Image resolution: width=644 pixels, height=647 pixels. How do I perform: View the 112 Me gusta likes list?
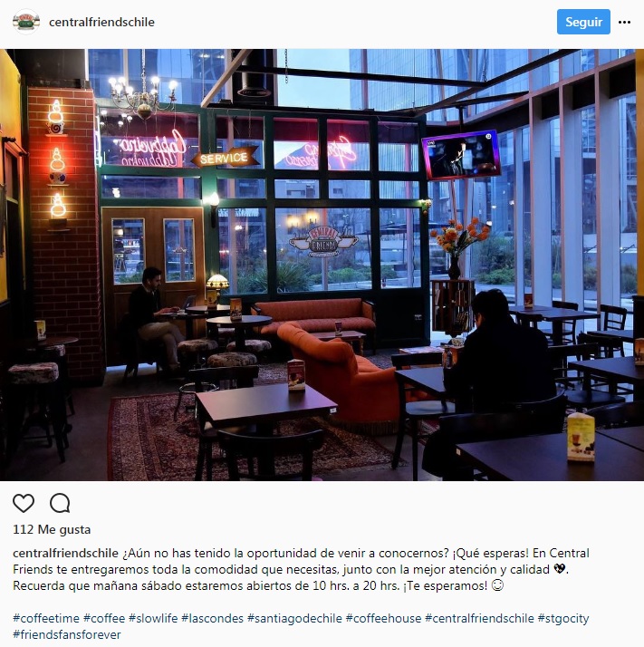[x=52, y=529]
